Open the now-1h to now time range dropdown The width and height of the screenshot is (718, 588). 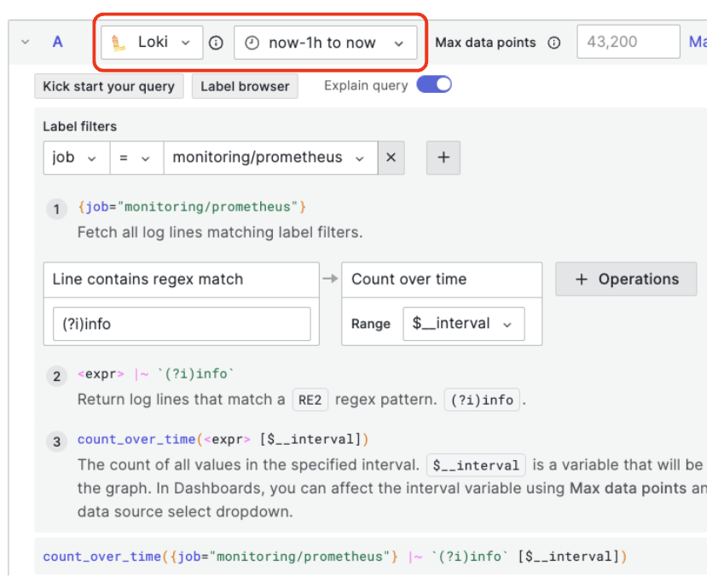[x=325, y=43]
